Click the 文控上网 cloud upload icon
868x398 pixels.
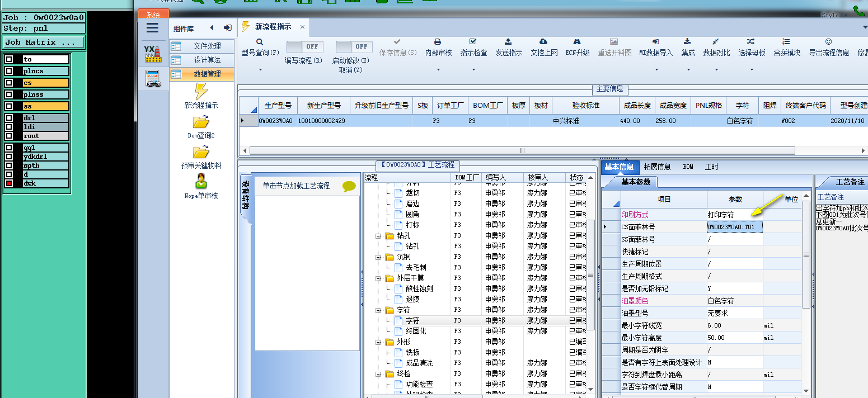[x=543, y=42]
